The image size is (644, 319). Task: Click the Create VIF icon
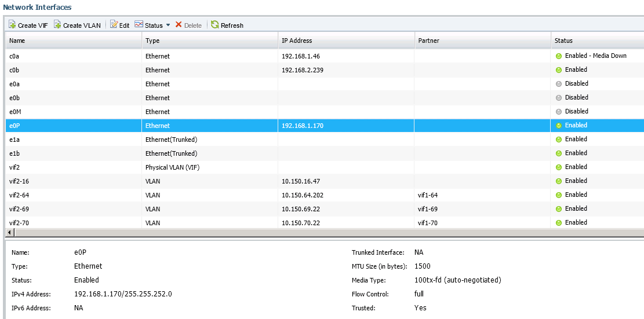[12, 25]
